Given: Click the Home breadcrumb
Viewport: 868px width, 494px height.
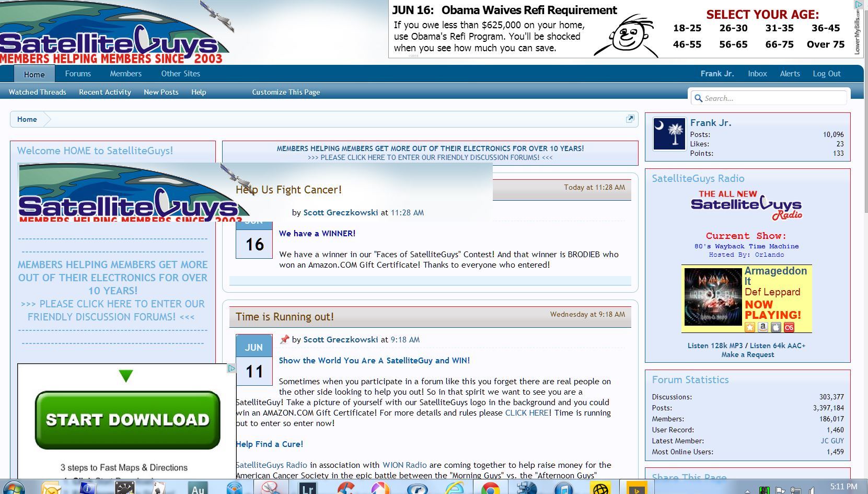Looking at the screenshot, I should tap(27, 119).
